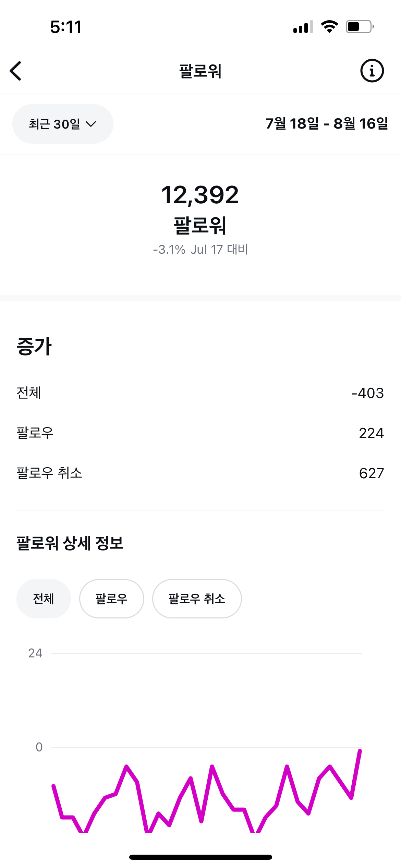
Task: Tap the 팔로우 취소 627 row
Action: coord(200,473)
